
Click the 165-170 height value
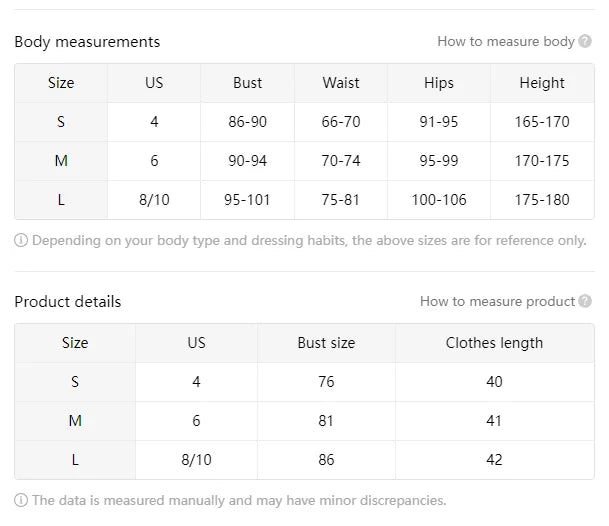point(542,122)
